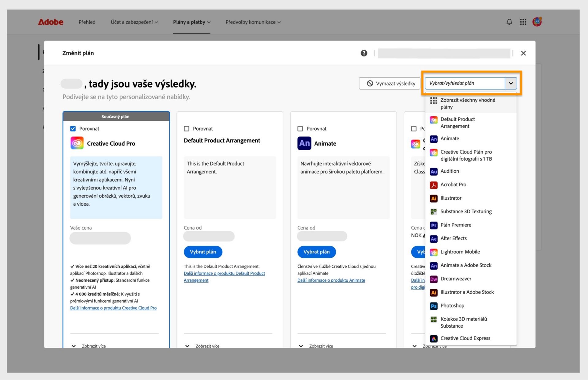Select Acrobat Pro from the plan list

[x=453, y=184]
